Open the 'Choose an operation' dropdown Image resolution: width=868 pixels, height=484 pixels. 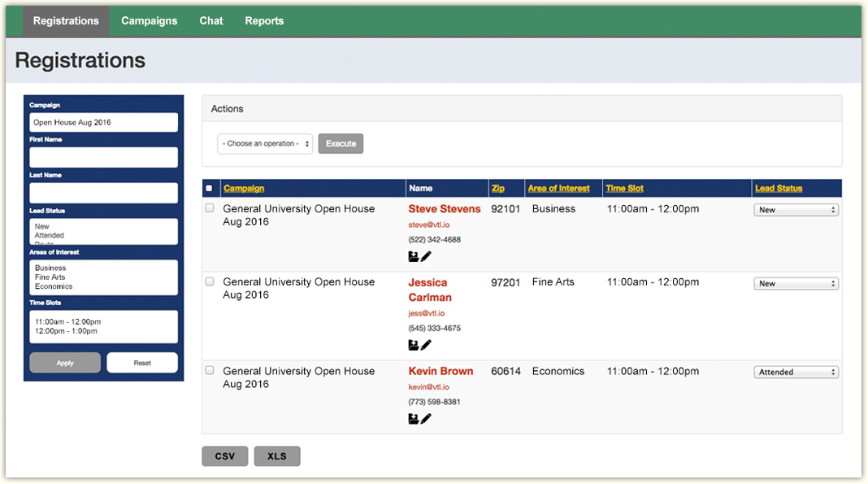click(265, 144)
